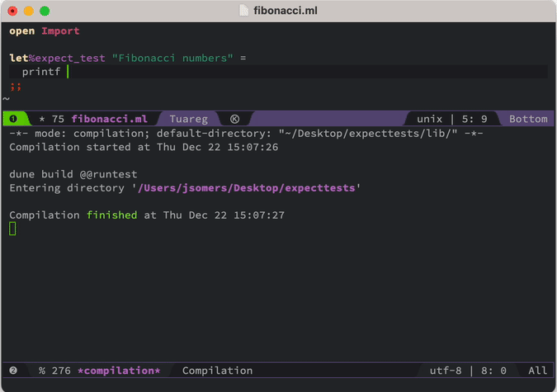Screen dimensions: 557x392
Task: Click the utf-8 encoding indicator
Action: [x=446, y=371]
